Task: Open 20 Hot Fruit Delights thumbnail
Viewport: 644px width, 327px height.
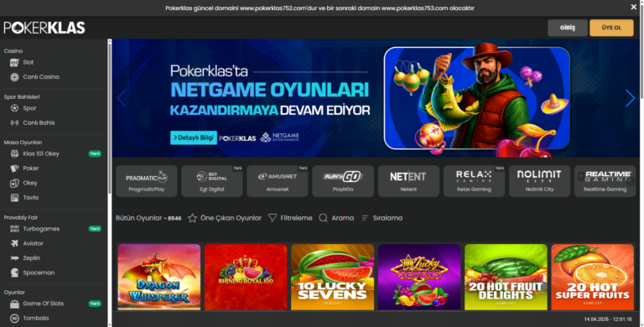Action: (506, 278)
